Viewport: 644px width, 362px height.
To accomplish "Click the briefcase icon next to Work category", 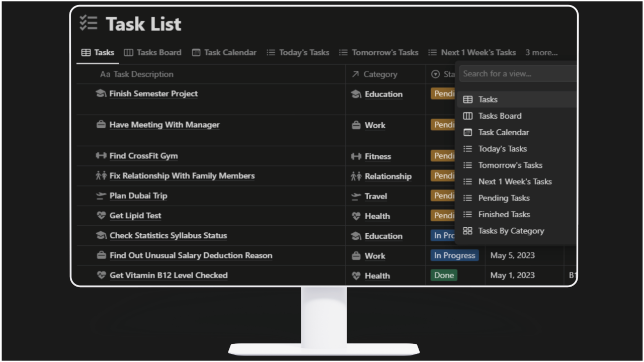I will click(x=356, y=125).
